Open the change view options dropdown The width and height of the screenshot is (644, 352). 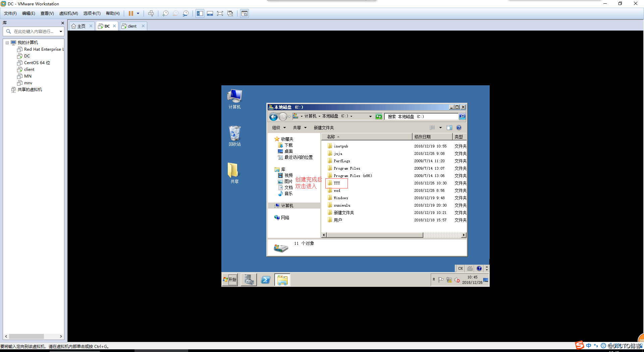pyautogui.click(x=440, y=128)
